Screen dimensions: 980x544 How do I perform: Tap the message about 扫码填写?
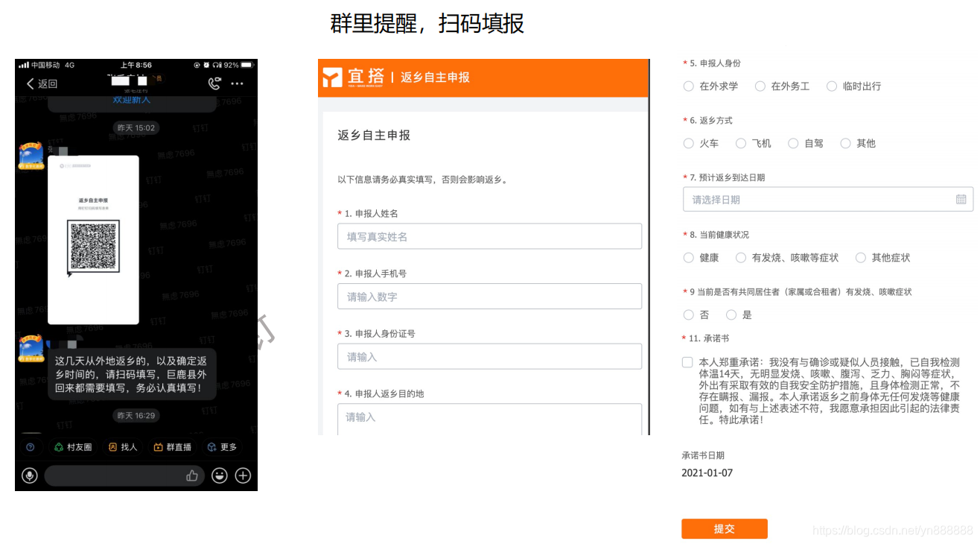coord(133,375)
